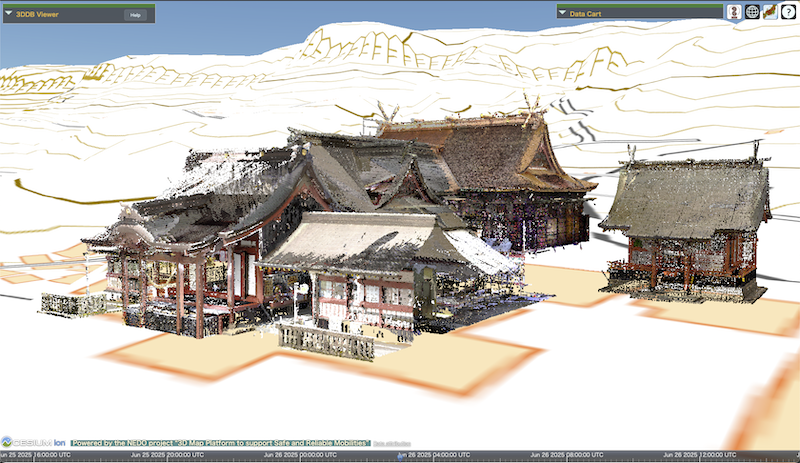The height and width of the screenshot is (463, 800).
Task: Expand the Data Cart panel triangle
Action: click(562, 13)
